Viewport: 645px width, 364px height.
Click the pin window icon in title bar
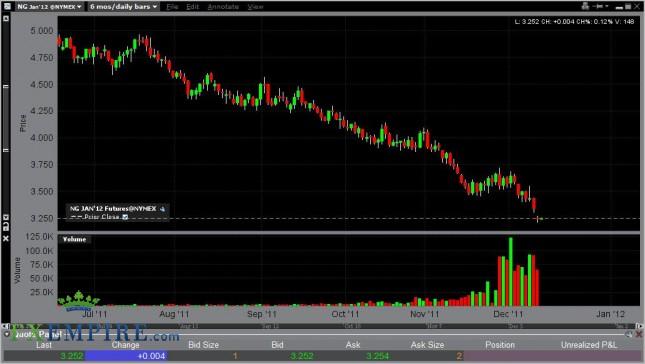point(599,6)
